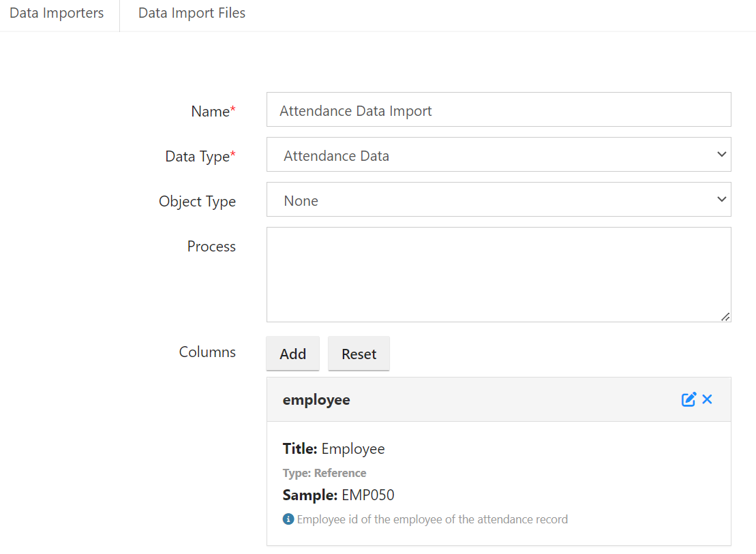Focus the Process text area

click(x=499, y=273)
